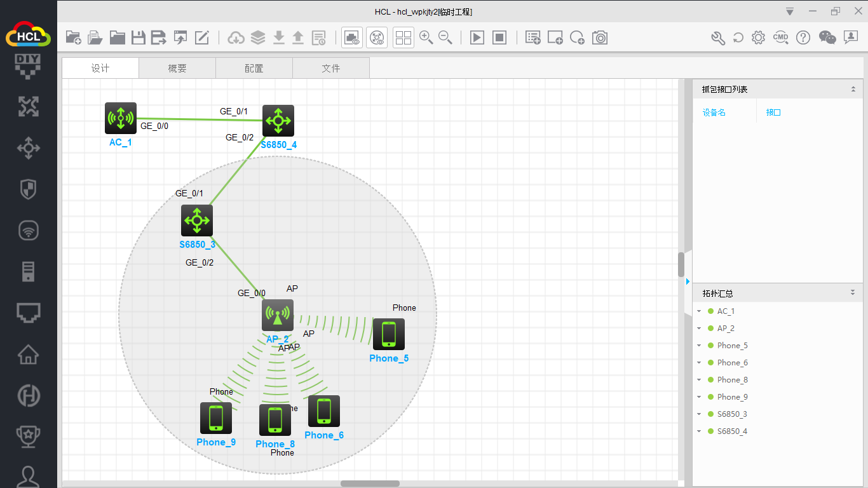Select the S6850_3 switch on canvas
This screenshot has height=488, width=868.
tap(196, 220)
